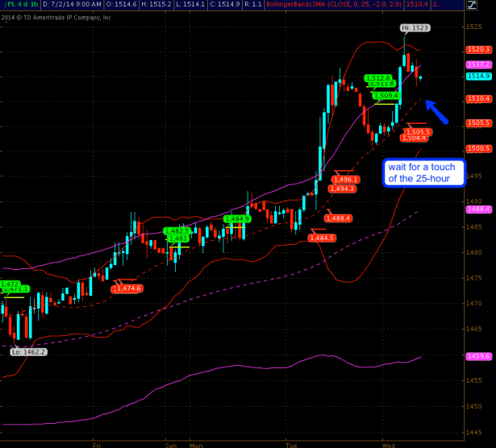Click the 'Fri' date on time axis
Image resolution: width=496 pixels, height=448 pixels.
[x=97, y=443]
